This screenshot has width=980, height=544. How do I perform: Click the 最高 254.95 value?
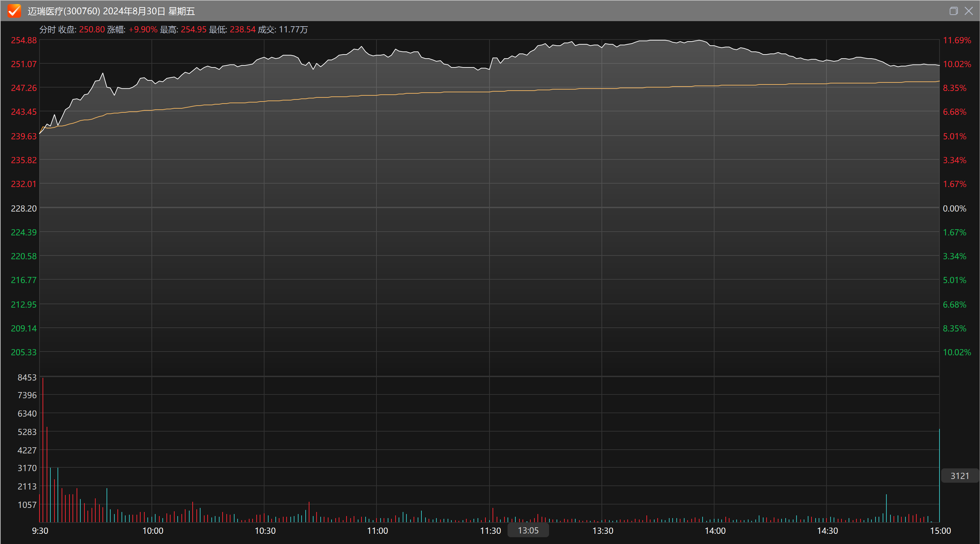[x=193, y=30]
